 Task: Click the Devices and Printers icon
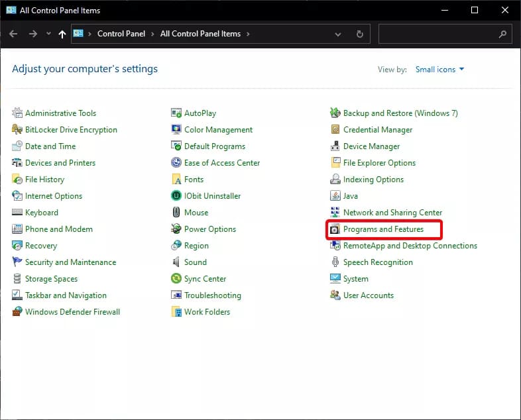click(x=17, y=163)
